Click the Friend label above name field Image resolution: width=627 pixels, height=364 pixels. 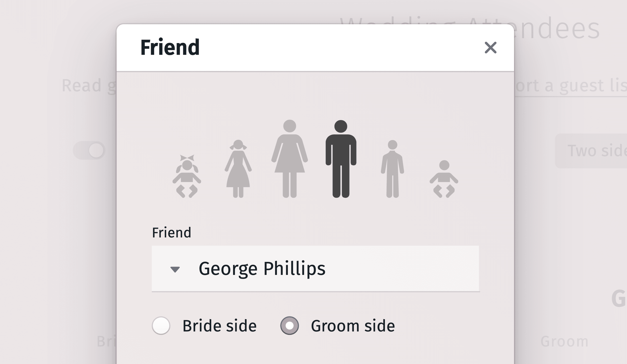point(171,233)
